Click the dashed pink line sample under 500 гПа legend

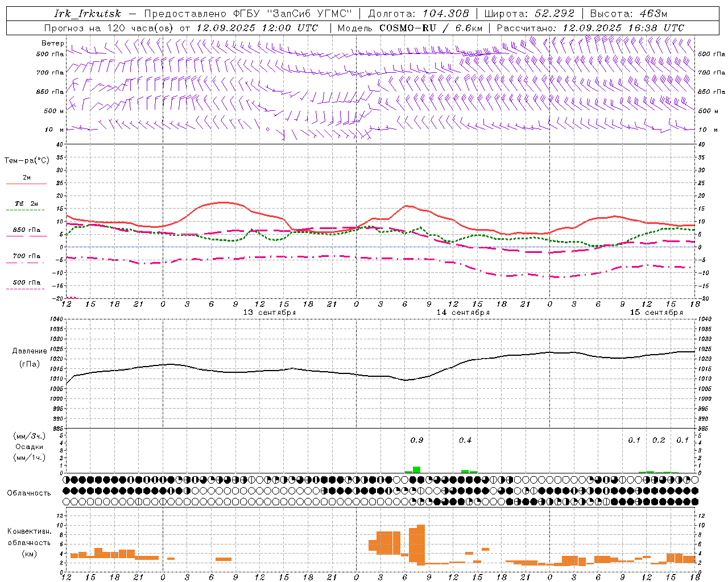26,289
